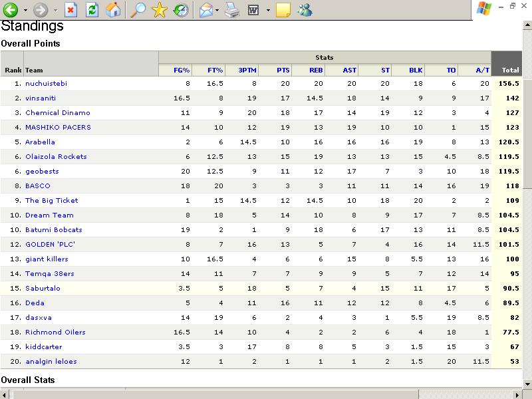The width and height of the screenshot is (532, 399).
Task: Refresh the page with green arrows icon
Action: tap(92, 10)
